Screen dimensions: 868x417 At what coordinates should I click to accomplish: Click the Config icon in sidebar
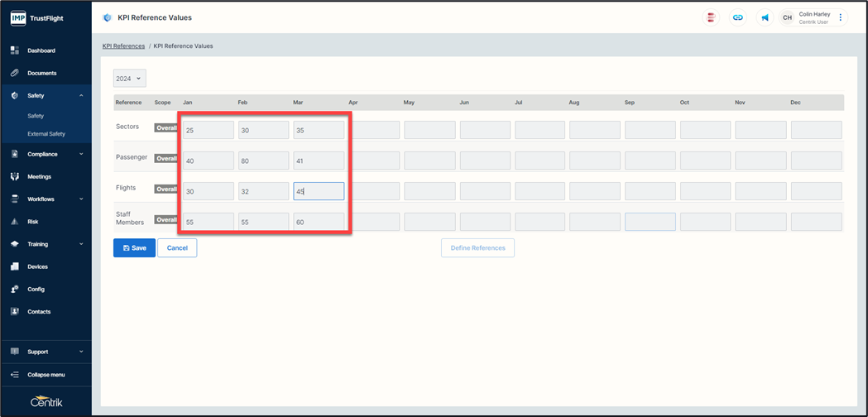click(15, 289)
